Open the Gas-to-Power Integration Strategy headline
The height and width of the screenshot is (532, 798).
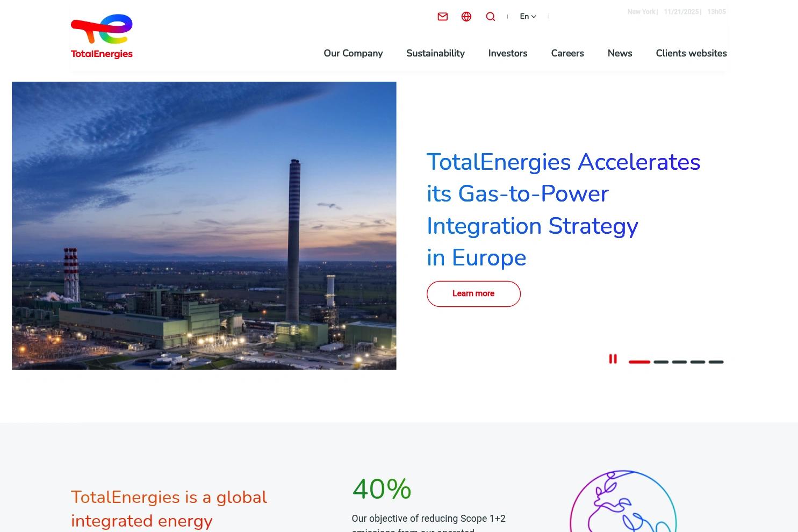pyautogui.click(x=564, y=210)
